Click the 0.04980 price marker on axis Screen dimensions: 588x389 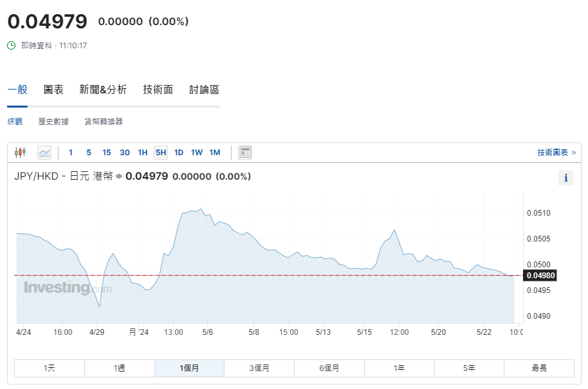pos(540,276)
